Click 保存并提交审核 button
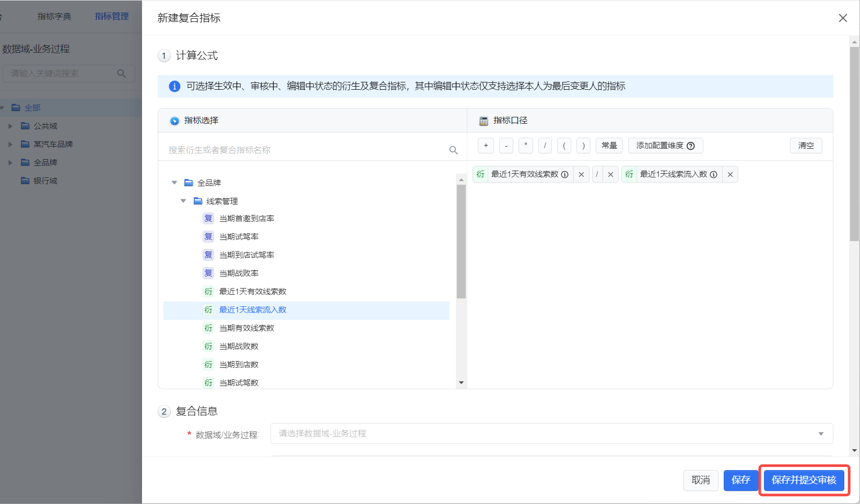 804,480
